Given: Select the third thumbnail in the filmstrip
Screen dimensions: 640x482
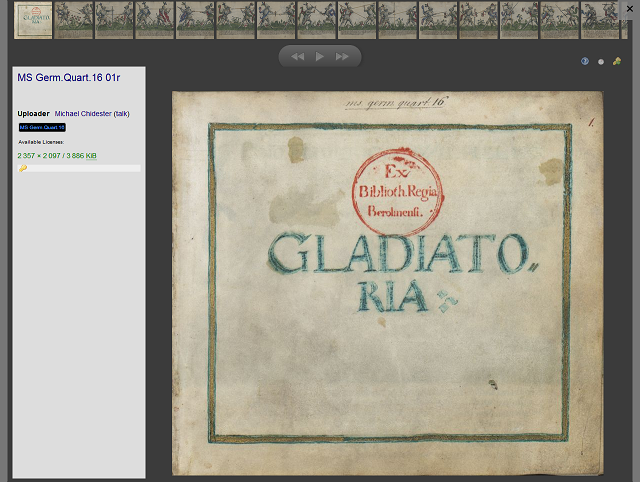Looking at the screenshot, I should pyautogui.click(x=114, y=20).
